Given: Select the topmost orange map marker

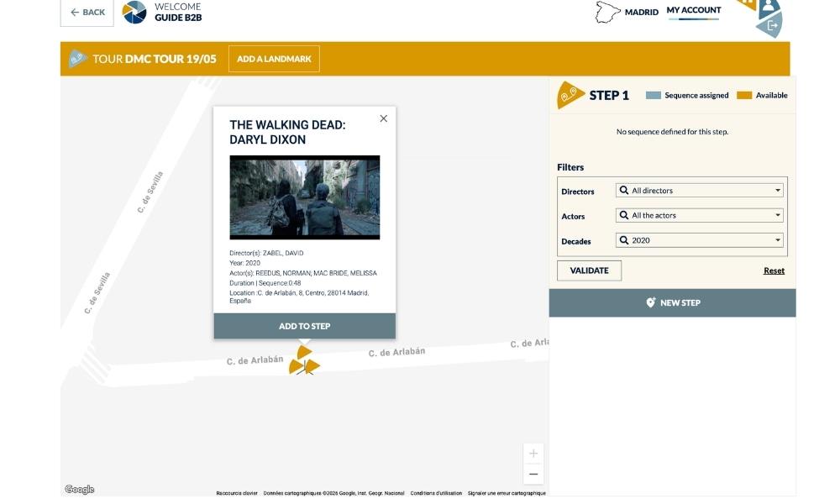Looking at the screenshot, I should [x=304, y=351].
